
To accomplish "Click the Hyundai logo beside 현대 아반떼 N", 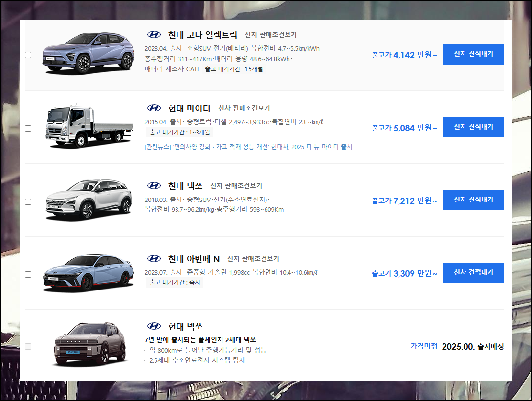I will click(x=154, y=259).
